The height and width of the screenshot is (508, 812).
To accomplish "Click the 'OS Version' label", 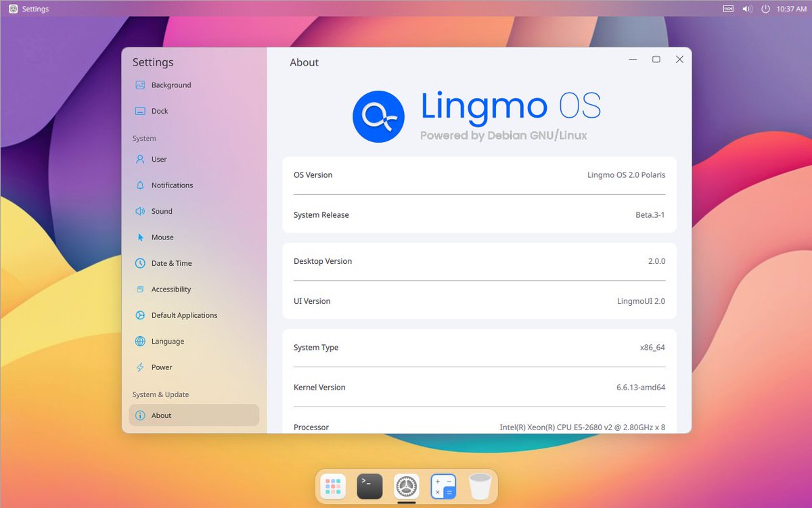I will (313, 175).
